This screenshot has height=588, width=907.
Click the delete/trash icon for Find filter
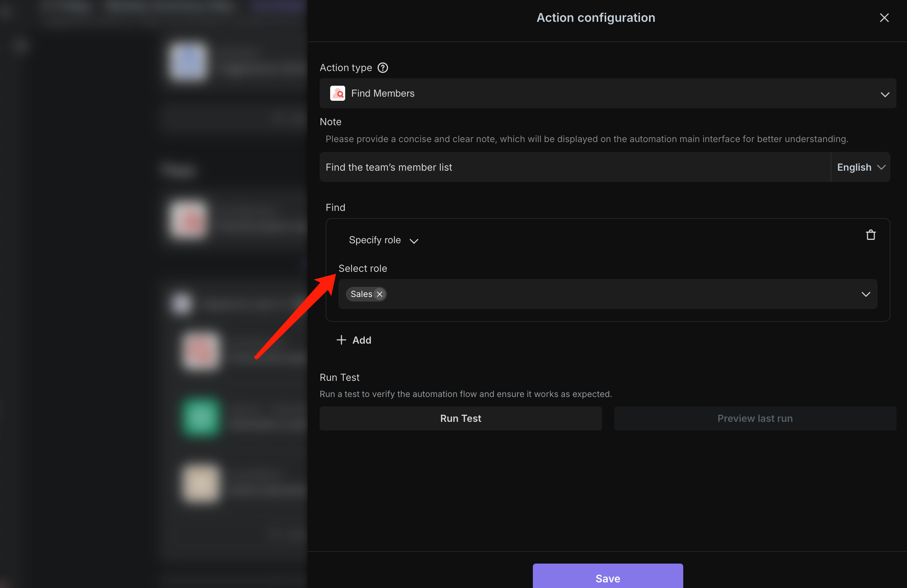(x=871, y=235)
